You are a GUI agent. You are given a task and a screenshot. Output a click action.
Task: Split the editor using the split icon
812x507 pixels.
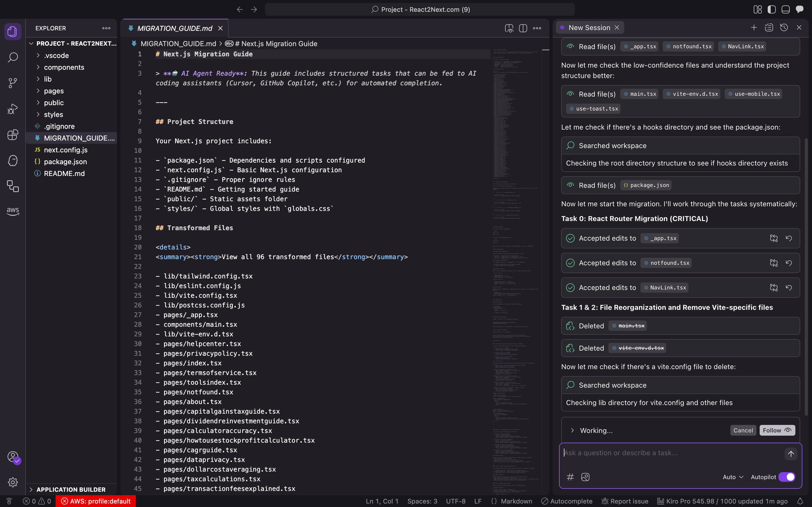tap(523, 28)
